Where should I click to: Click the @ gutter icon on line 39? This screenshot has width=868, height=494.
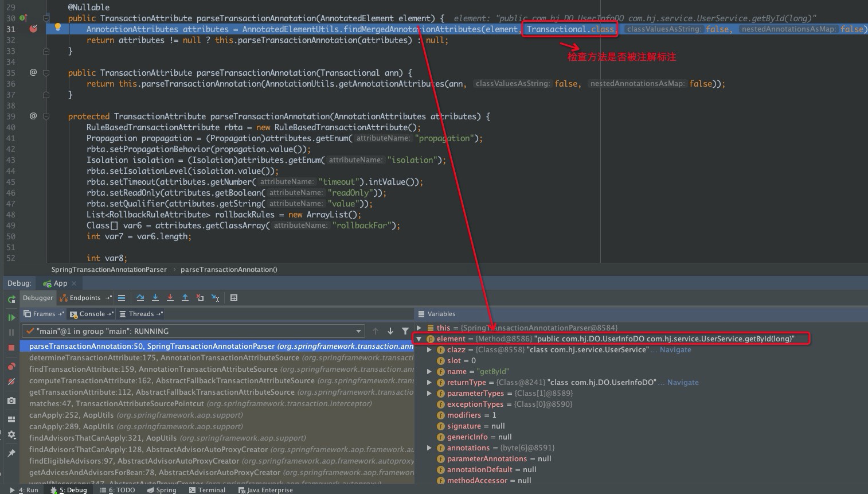33,116
